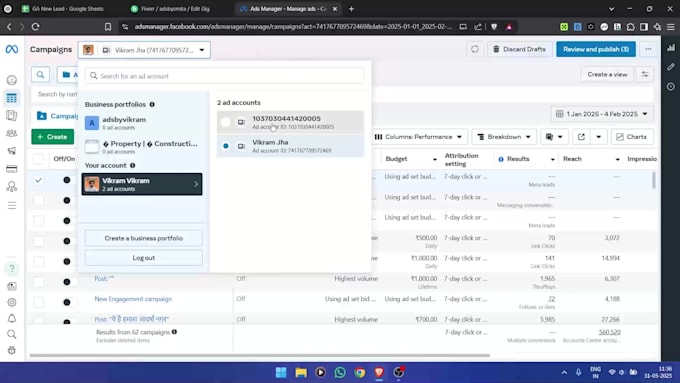Viewport: 680px width, 383px height.
Task: Open right panel bar chart icon
Action: tap(671, 48)
